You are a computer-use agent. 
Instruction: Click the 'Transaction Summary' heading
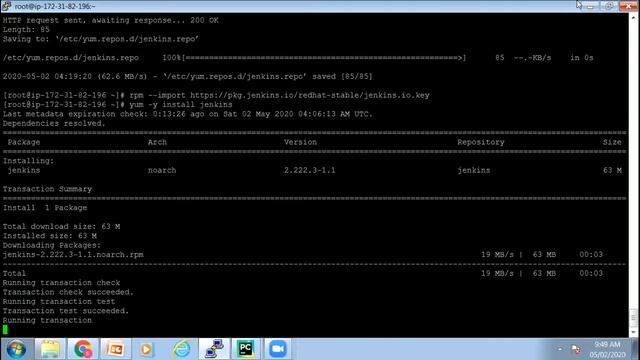[47, 189]
